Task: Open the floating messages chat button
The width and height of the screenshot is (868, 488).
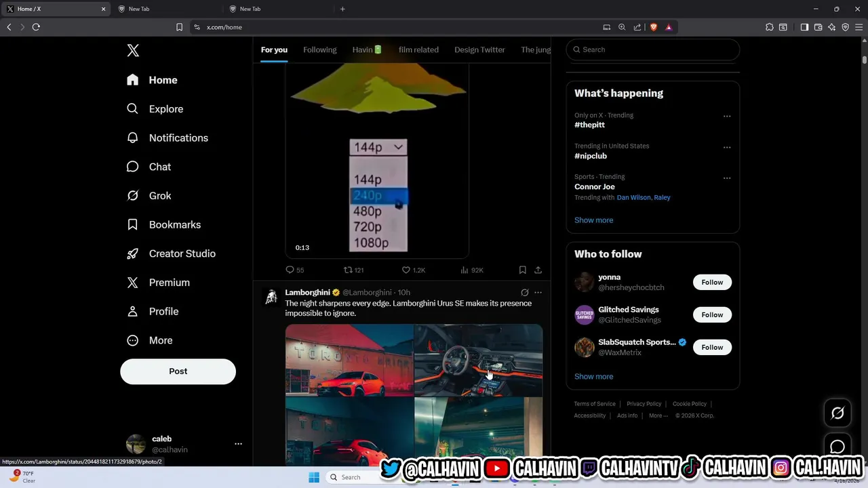Action: pyautogui.click(x=837, y=447)
